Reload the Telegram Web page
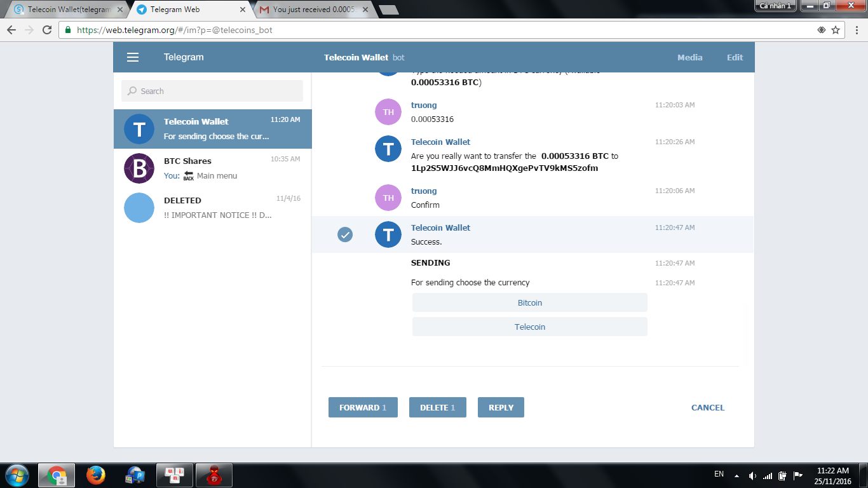 click(x=47, y=30)
